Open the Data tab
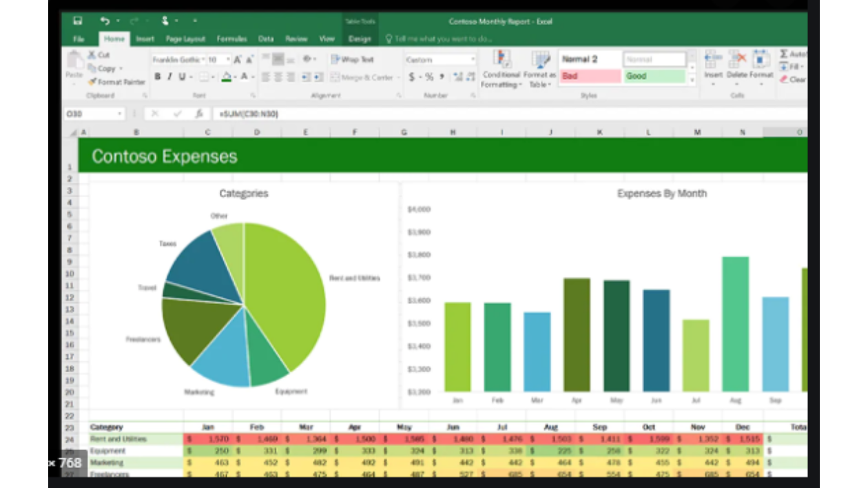868x488 pixels. [266, 39]
